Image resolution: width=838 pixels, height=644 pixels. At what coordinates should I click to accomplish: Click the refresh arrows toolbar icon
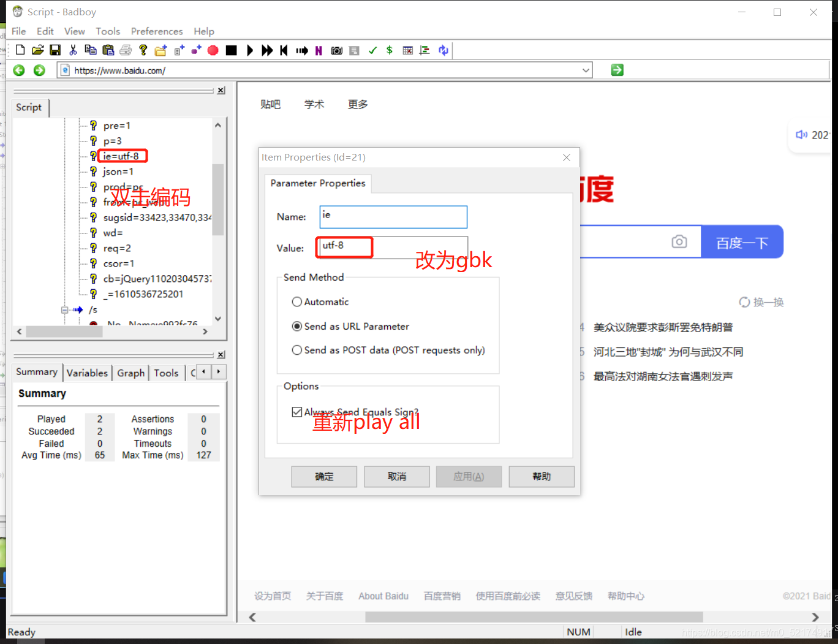tap(443, 50)
